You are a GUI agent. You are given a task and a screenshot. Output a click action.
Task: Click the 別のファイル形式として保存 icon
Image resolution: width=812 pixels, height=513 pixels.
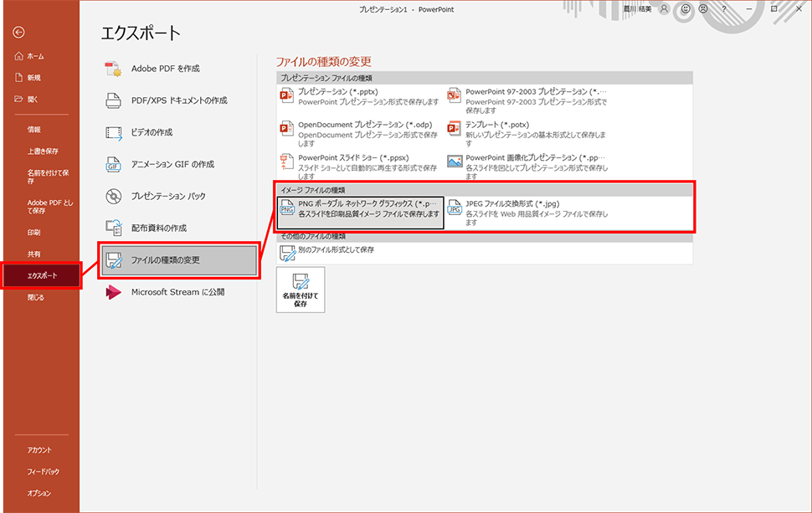(x=287, y=253)
